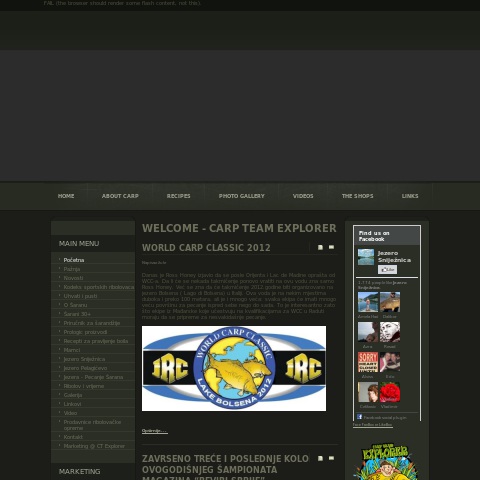Select Početna in the main menu
Image resolution: width=480 pixels, height=480 pixels.
74,260
